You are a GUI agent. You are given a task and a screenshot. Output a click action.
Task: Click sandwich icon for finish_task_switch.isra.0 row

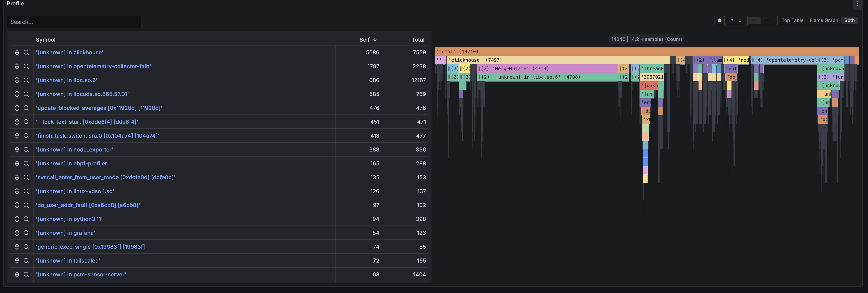17,136
